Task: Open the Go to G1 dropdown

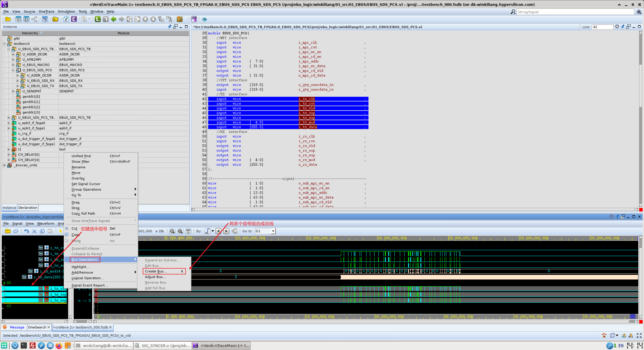Action: [273, 231]
